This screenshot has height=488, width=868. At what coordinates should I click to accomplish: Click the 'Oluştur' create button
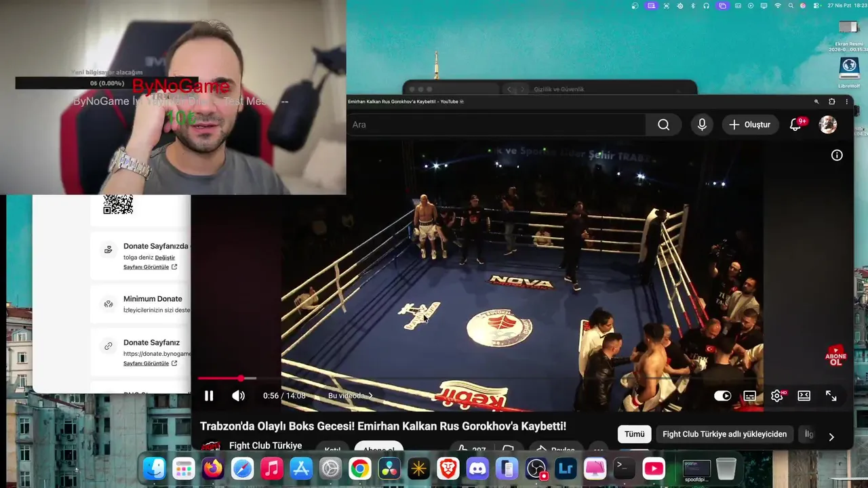click(749, 125)
